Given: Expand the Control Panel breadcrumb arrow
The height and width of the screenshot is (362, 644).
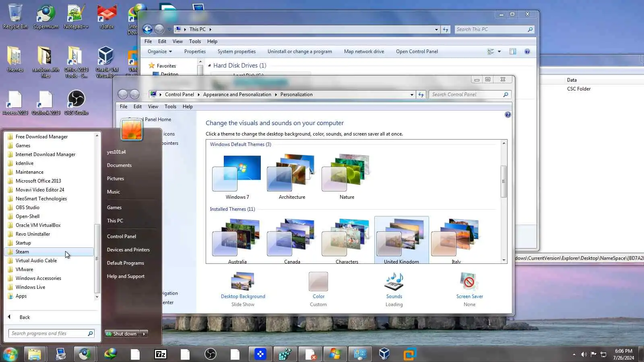Looking at the screenshot, I should (x=198, y=95).
